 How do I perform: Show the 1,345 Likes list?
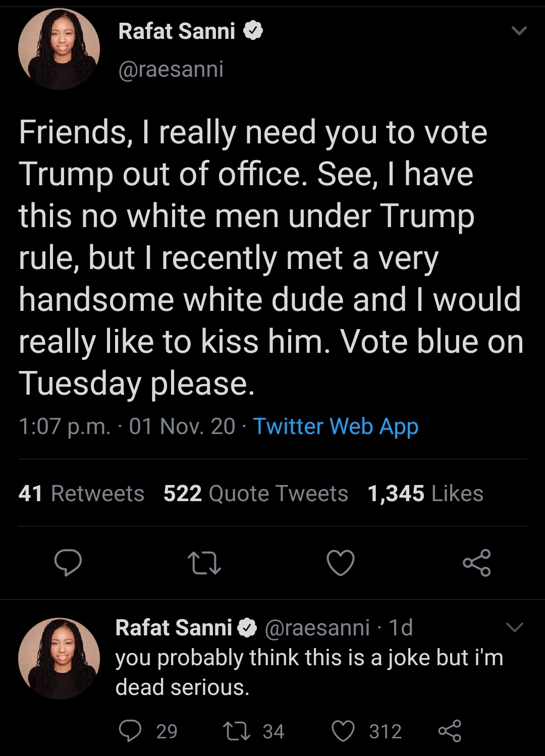tap(425, 493)
